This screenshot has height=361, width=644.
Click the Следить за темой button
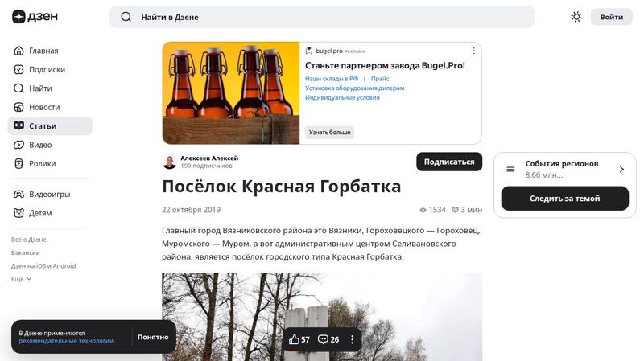(x=564, y=199)
